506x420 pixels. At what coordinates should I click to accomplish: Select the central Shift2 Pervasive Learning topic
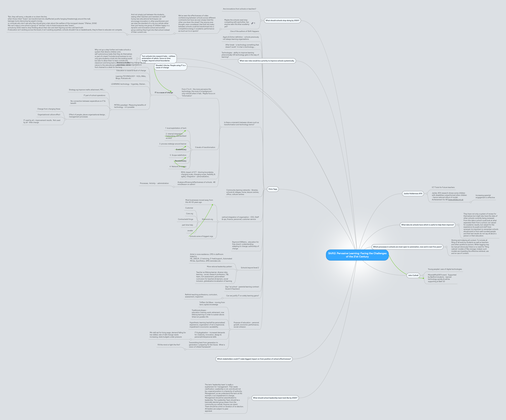click(357, 255)
